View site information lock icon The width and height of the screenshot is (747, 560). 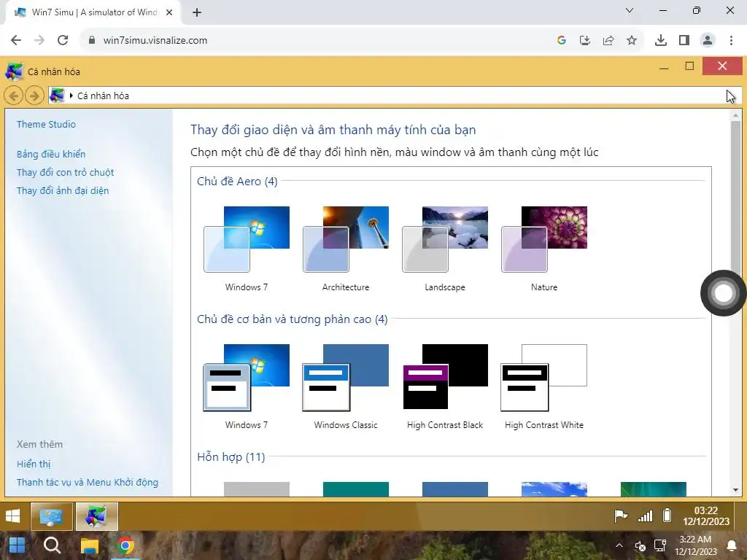tap(92, 40)
